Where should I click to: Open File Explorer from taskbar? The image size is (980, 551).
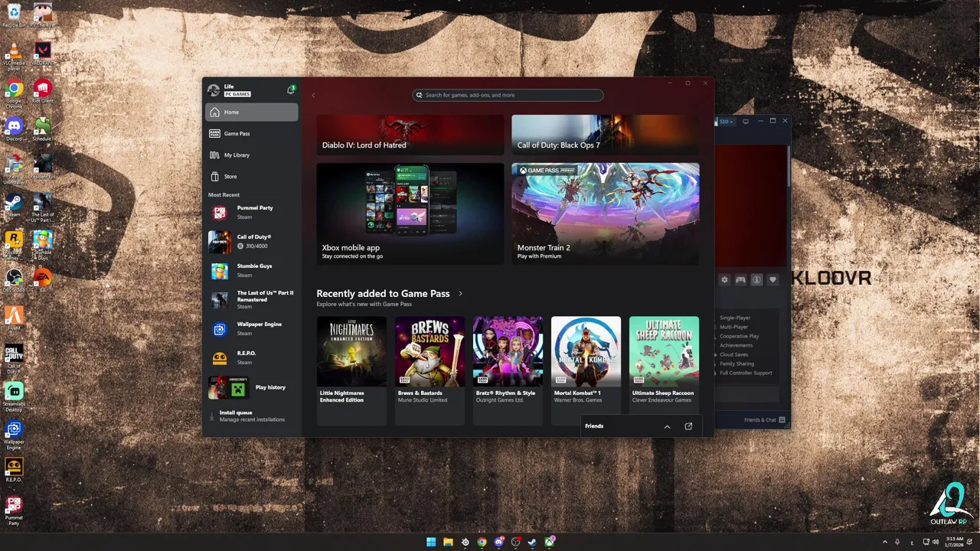448,542
